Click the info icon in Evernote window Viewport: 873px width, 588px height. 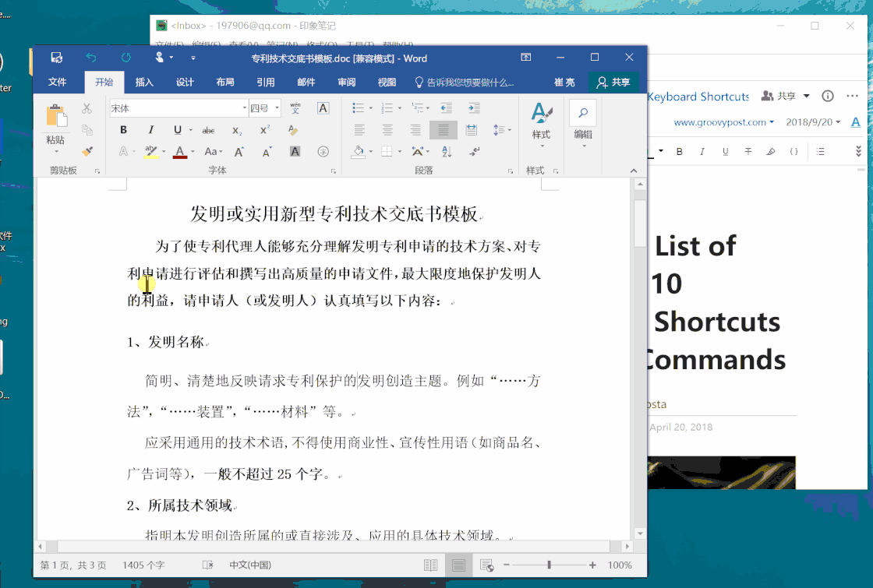click(x=827, y=96)
